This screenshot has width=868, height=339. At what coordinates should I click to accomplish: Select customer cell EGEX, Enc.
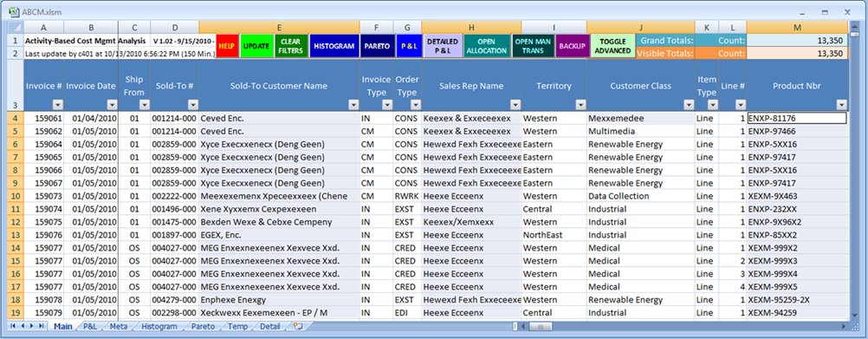pyautogui.click(x=279, y=235)
